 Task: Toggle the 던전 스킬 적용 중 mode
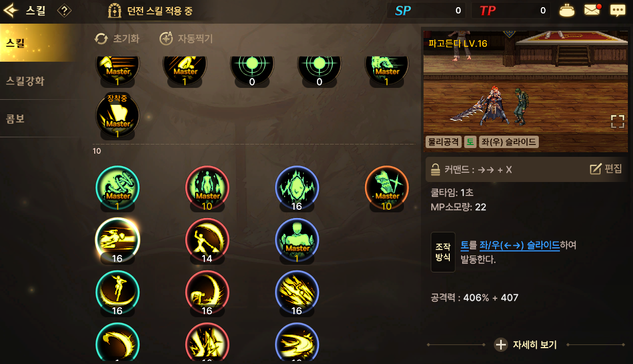150,10
